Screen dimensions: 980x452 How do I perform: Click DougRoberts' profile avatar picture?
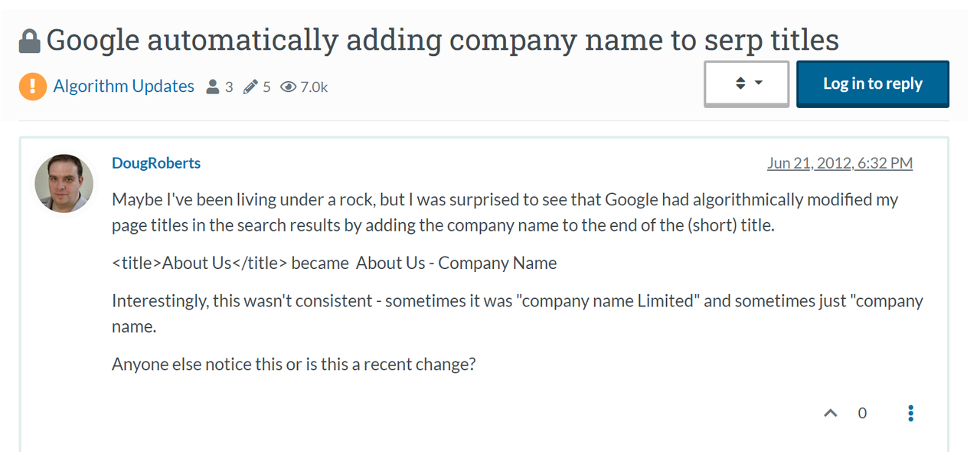point(64,184)
